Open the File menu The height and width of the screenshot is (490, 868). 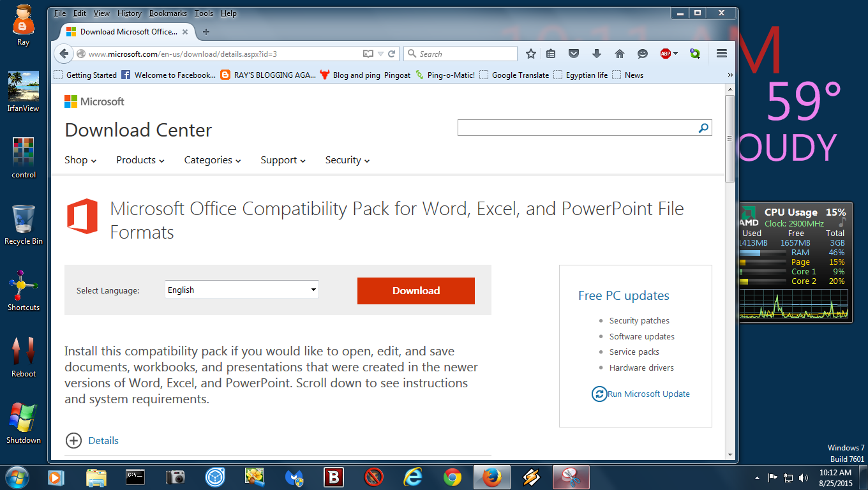pos(60,13)
